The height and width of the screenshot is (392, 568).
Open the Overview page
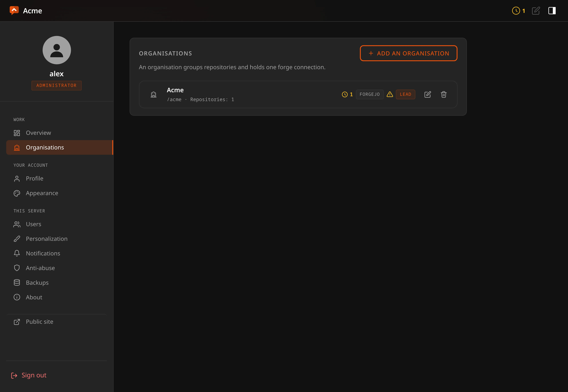click(x=60, y=133)
